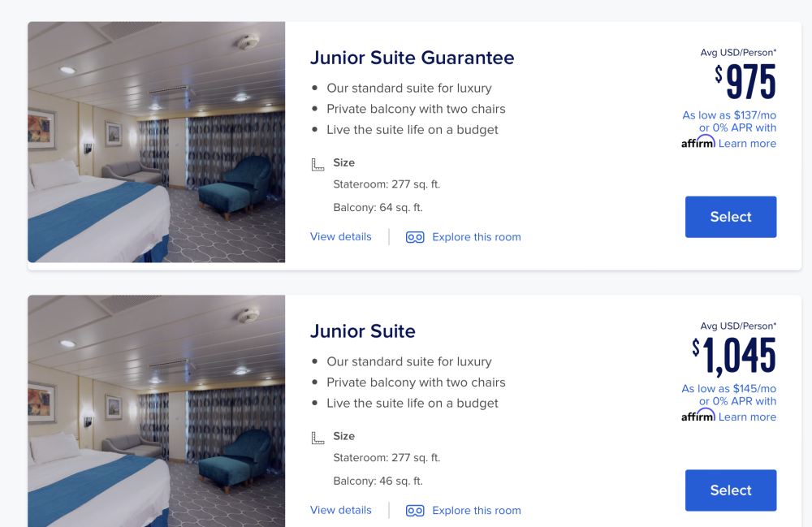The width and height of the screenshot is (812, 527).
Task: Explore this room for Junior Suite Guarantee
Action: click(x=477, y=237)
